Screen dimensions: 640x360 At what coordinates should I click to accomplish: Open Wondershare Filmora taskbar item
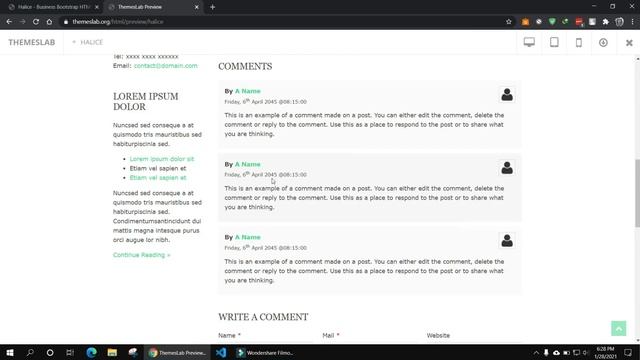click(265, 353)
